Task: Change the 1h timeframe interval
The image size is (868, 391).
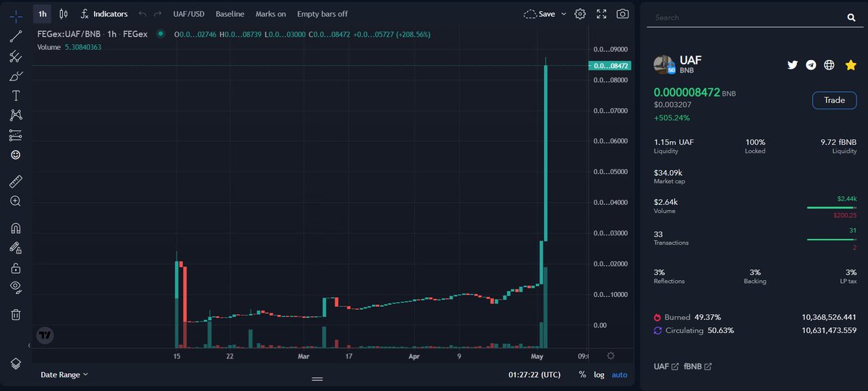Action: 43,14
